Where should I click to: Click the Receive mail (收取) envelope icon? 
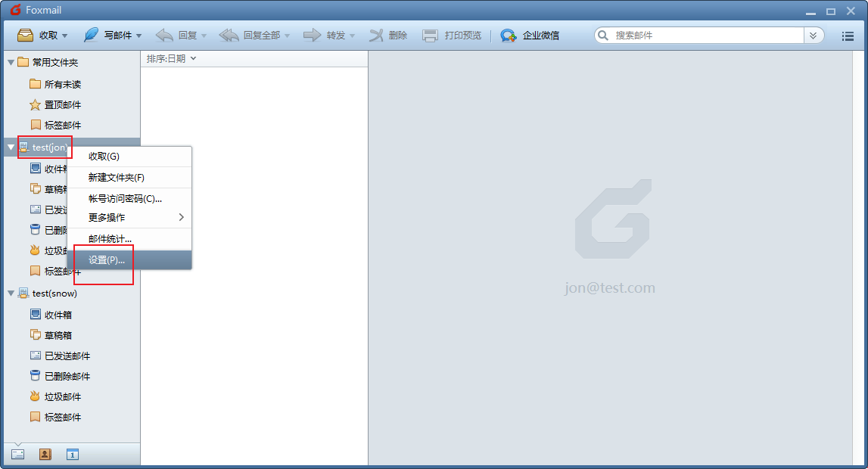(x=26, y=36)
